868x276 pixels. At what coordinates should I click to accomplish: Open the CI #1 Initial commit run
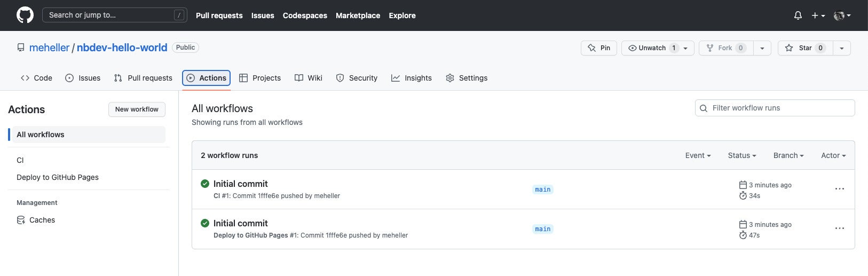pos(240,184)
